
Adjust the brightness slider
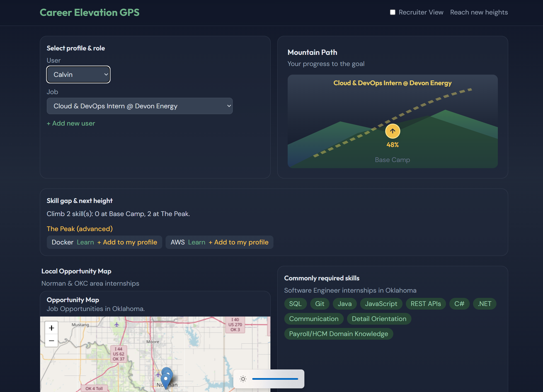click(275, 379)
